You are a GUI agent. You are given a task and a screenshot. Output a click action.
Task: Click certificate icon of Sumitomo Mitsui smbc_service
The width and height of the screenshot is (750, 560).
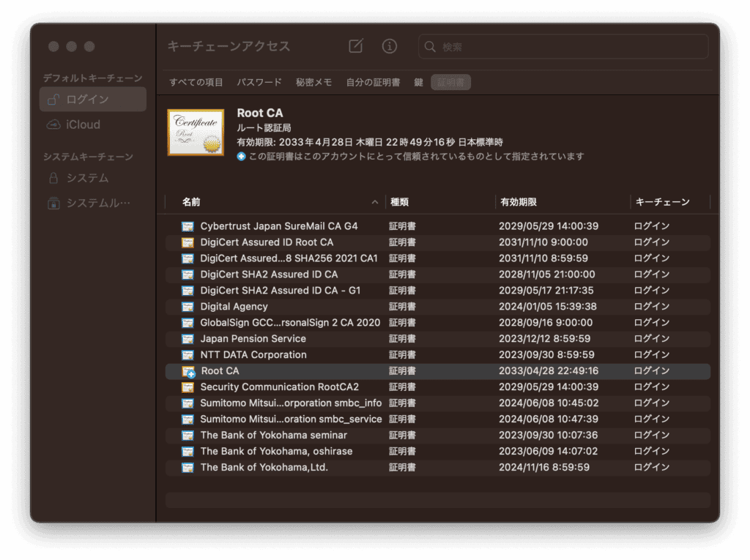click(x=187, y=419)
